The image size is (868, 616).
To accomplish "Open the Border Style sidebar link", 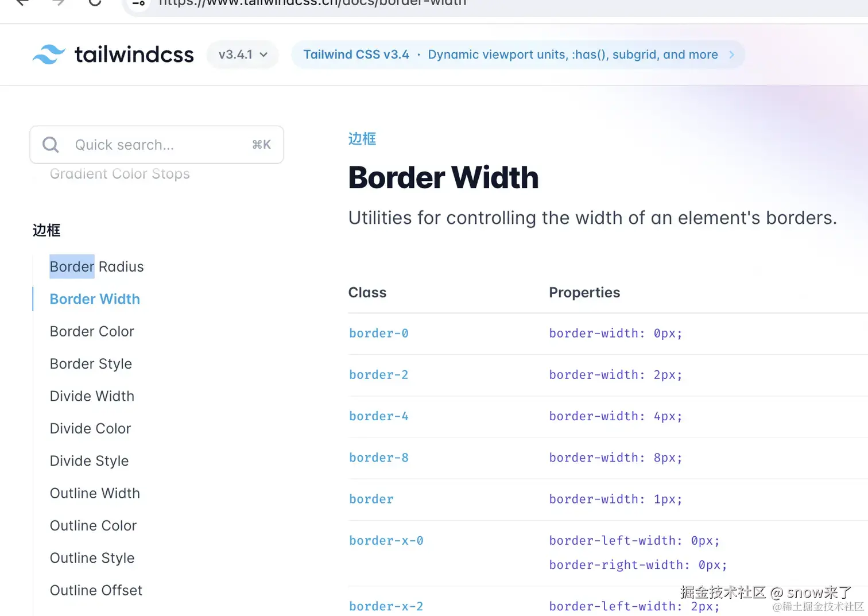I will 91,364.
